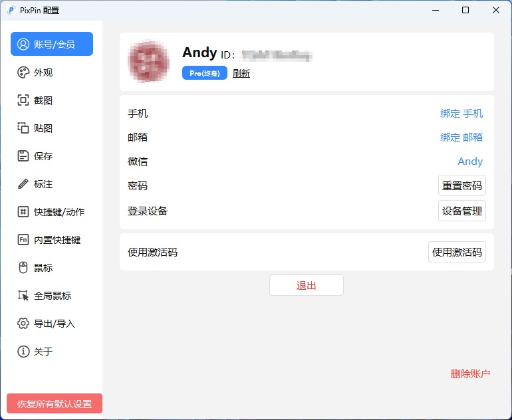
Task: Click the 密码 row label
Action: [138, 185]
